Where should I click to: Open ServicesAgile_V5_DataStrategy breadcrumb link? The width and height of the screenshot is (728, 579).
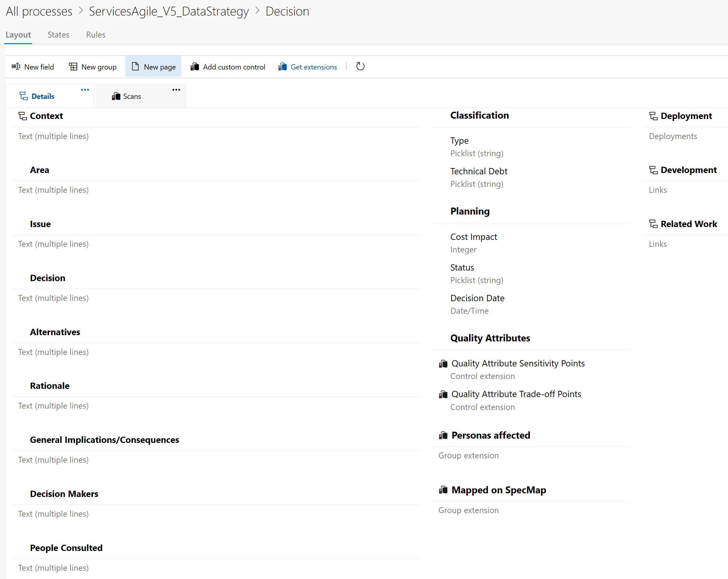click(x=168, y=12)
